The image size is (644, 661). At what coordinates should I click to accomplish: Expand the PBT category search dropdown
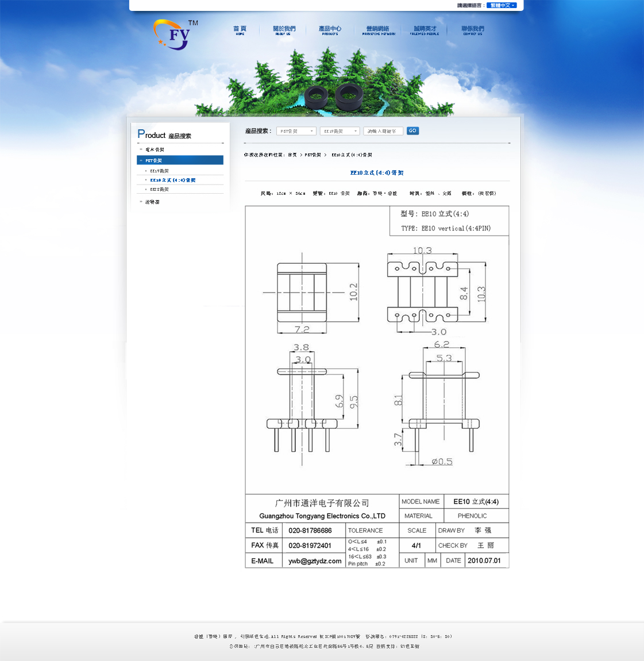[296, 131]
